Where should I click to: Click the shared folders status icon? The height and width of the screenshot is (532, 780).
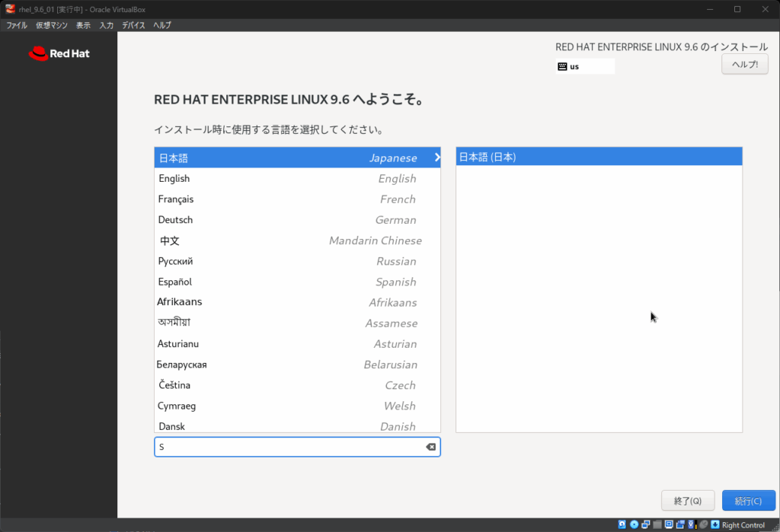[657, 524]
